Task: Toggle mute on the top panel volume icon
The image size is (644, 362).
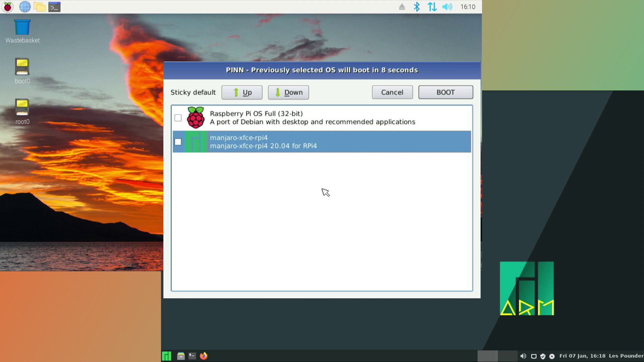Action: (447, 6)
